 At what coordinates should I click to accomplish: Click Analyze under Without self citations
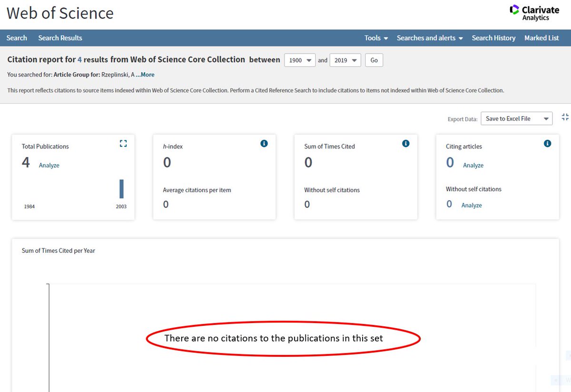(x=472, y=206)
